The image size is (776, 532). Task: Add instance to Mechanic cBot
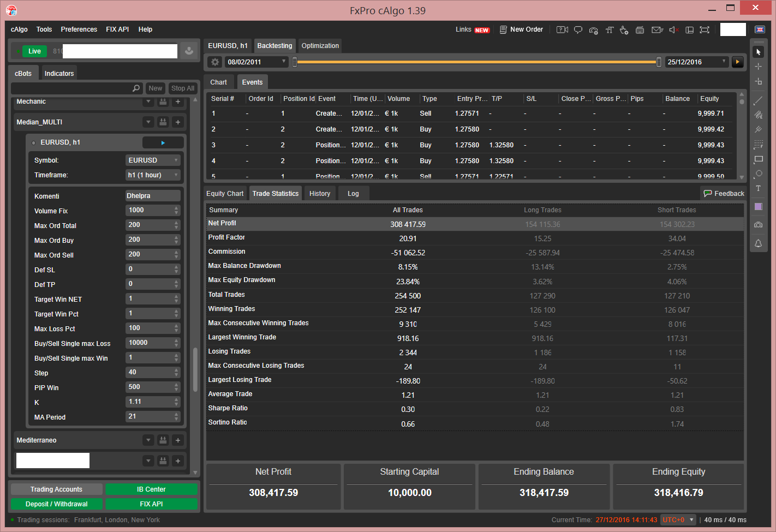[178, 102]
